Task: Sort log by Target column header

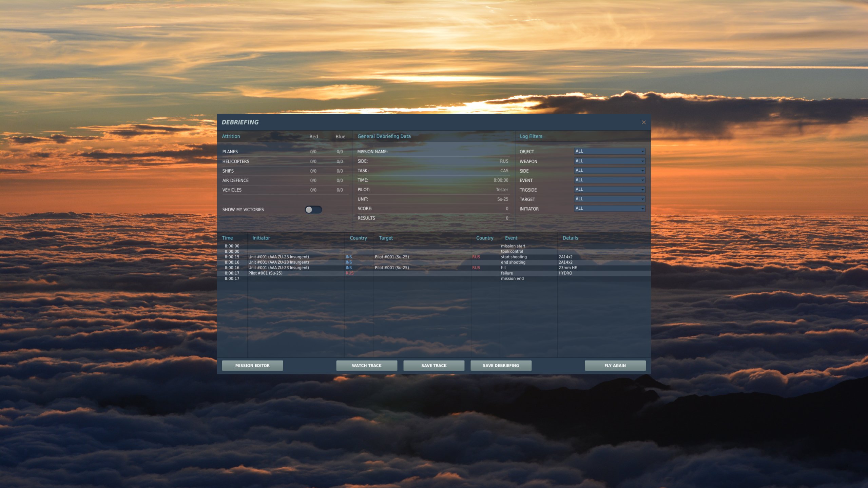Action: [386, 238]
